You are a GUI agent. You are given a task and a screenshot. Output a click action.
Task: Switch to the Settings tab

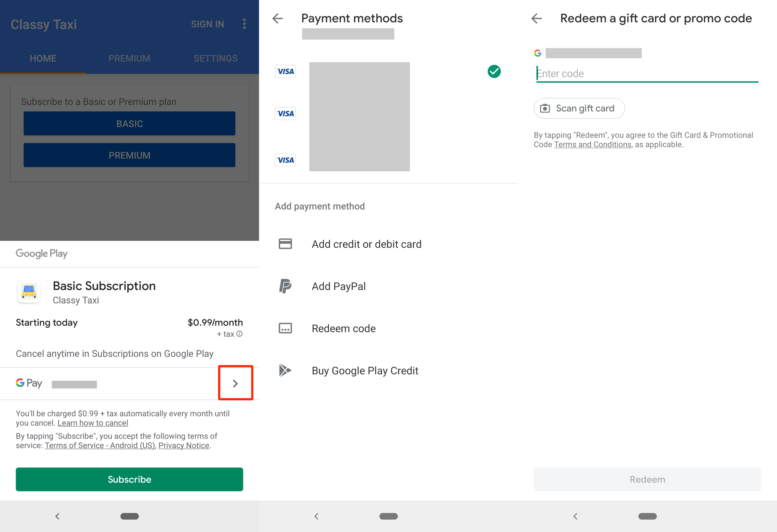coord(216,59)
